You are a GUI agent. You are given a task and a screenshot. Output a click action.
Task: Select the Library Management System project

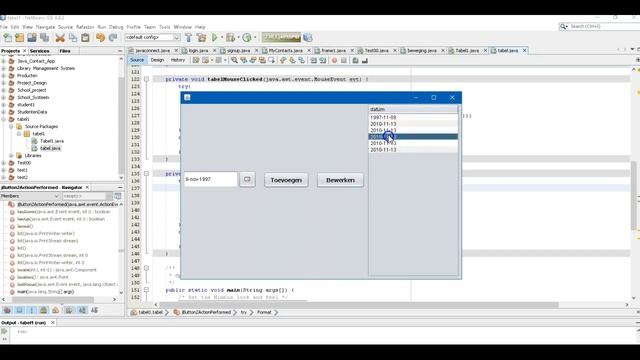click(x=46, y=69)
